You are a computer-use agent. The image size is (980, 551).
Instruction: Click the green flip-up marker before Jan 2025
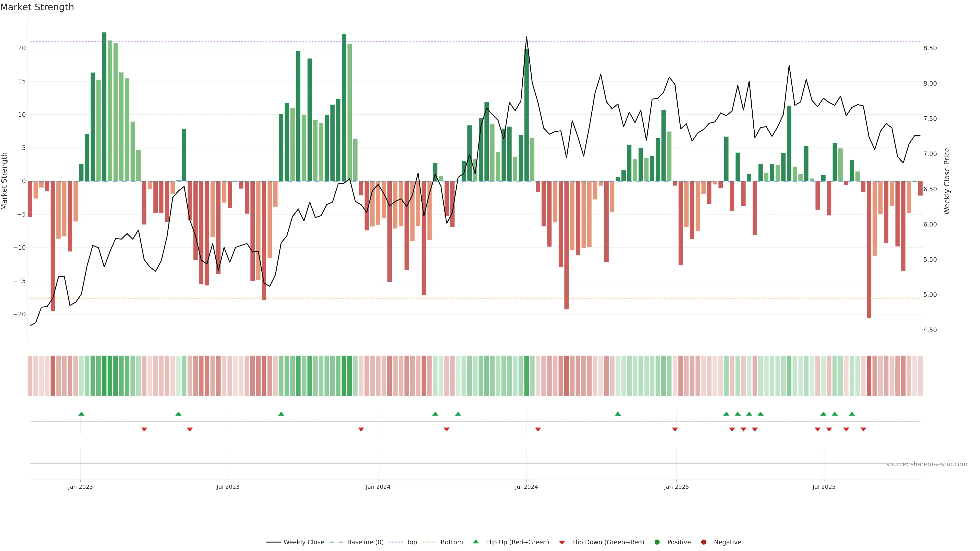618,414
